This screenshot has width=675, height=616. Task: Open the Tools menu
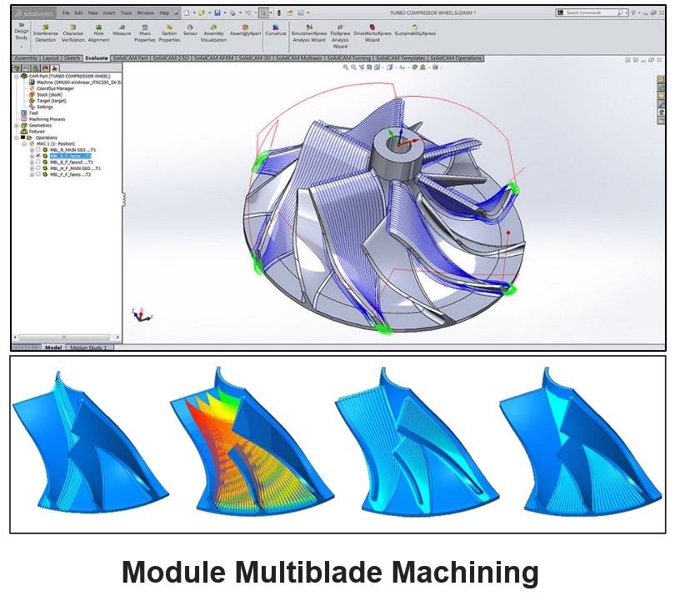(x=126, y=13)
